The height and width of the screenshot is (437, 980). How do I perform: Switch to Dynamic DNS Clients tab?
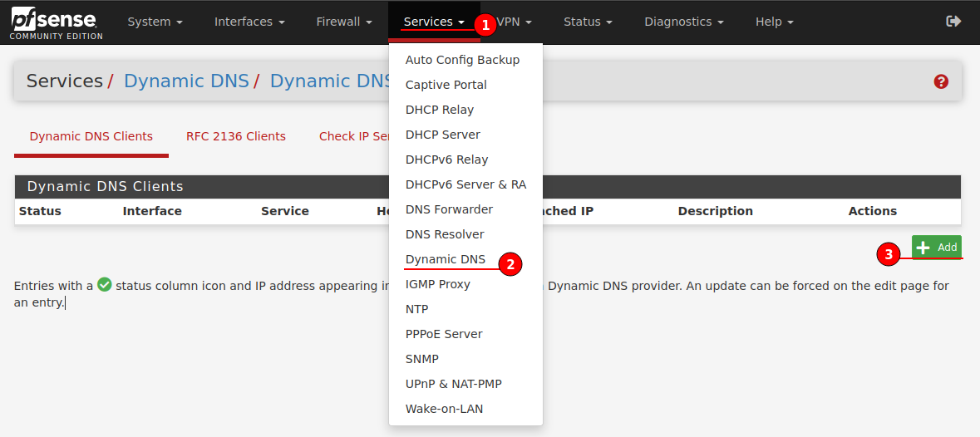pos(91,137)
